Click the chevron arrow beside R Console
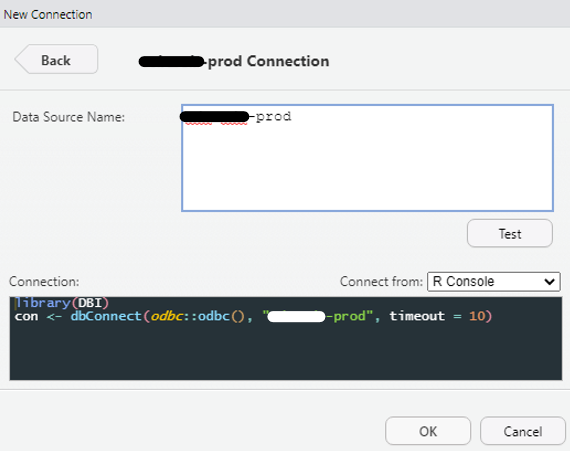The height and width of the screenshot is (451, 570). (549, 282)
